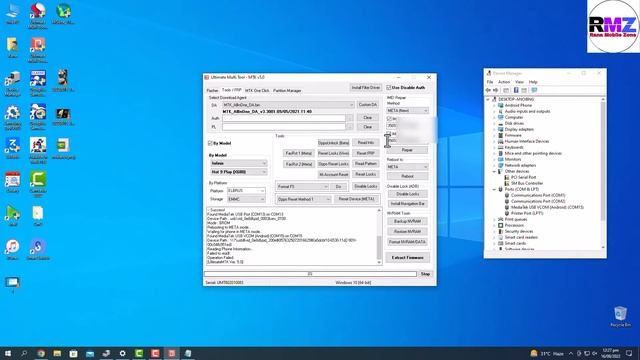This screenshot has width=640, height=360.
Task: Collapse the Other devices node
Action: (494, 171)
